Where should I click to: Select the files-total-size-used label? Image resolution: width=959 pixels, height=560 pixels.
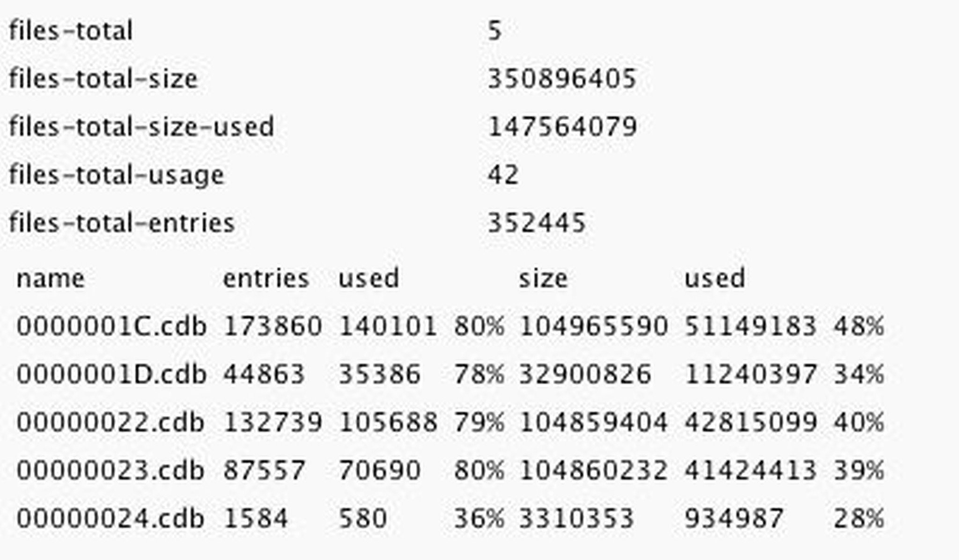[x=141, y=127]
